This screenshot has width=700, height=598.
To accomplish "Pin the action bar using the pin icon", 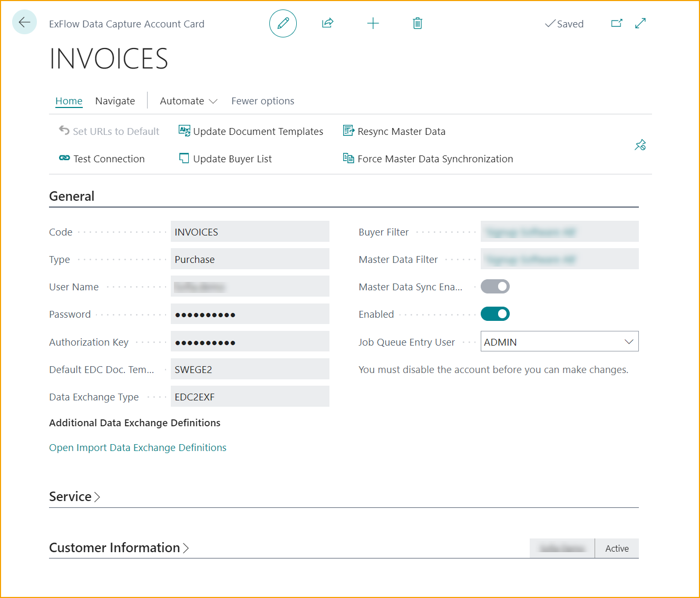I will [x=640, y=144].
